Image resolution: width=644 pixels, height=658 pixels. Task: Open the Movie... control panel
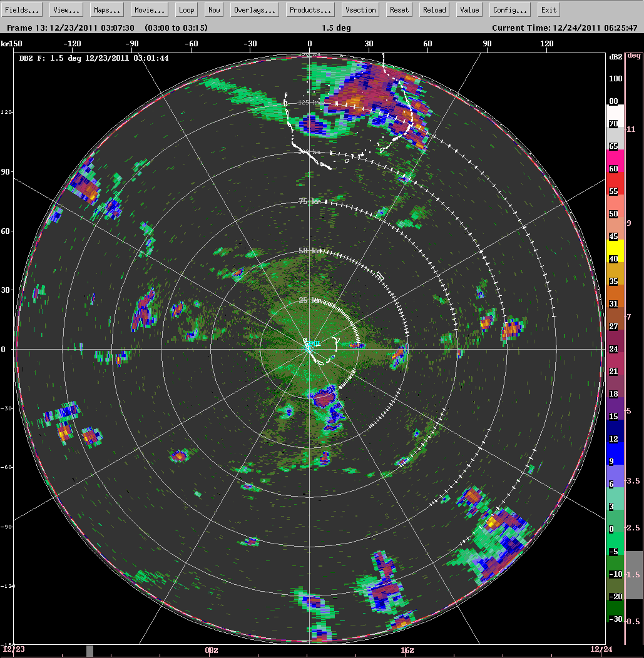(150, 10)
